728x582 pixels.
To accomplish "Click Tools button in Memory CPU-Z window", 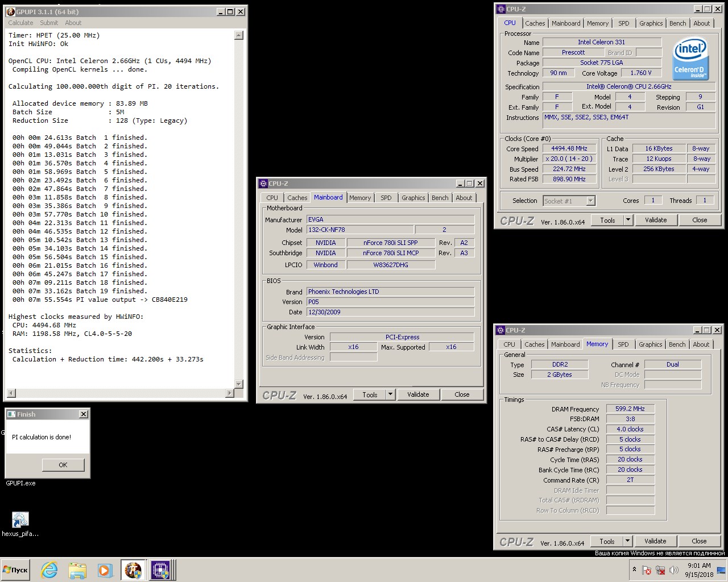I will pyautogui.click(x=607, y=541).
